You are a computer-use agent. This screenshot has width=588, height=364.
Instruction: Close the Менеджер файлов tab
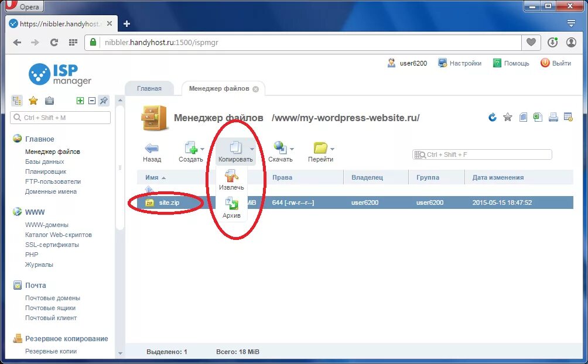point(256,89)
